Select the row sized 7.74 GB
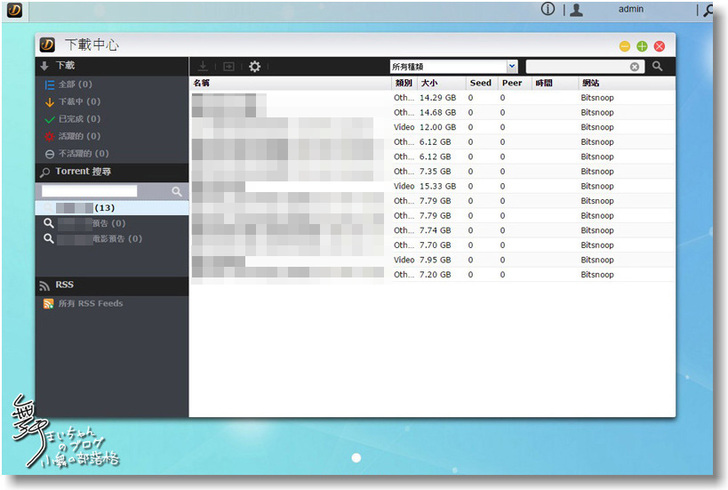The width and height of the screenshot is (728, 490). pyautogui.click(x=432, y=230)
